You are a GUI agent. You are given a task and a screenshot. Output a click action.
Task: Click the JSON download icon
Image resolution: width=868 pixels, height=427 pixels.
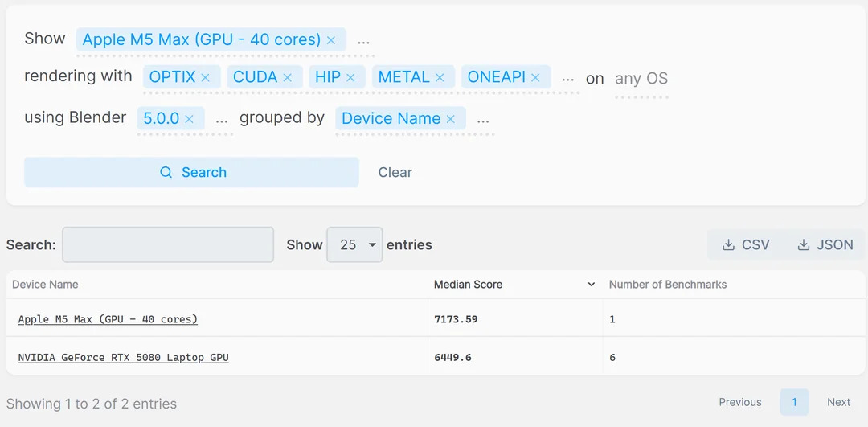click(803, 244)
